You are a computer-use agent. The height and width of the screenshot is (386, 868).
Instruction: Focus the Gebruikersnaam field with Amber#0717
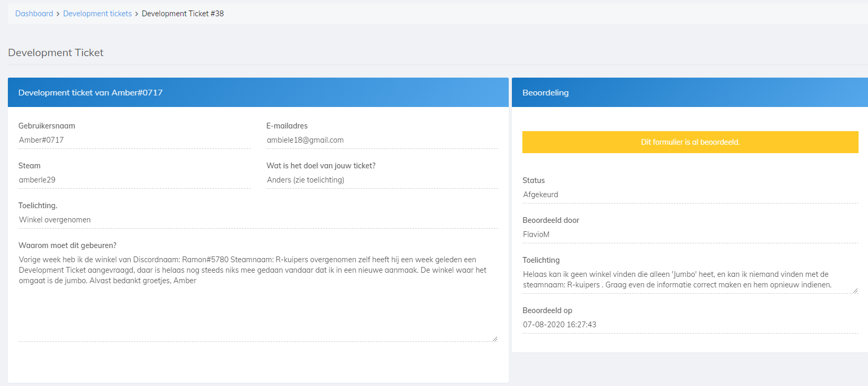(134, 140)
